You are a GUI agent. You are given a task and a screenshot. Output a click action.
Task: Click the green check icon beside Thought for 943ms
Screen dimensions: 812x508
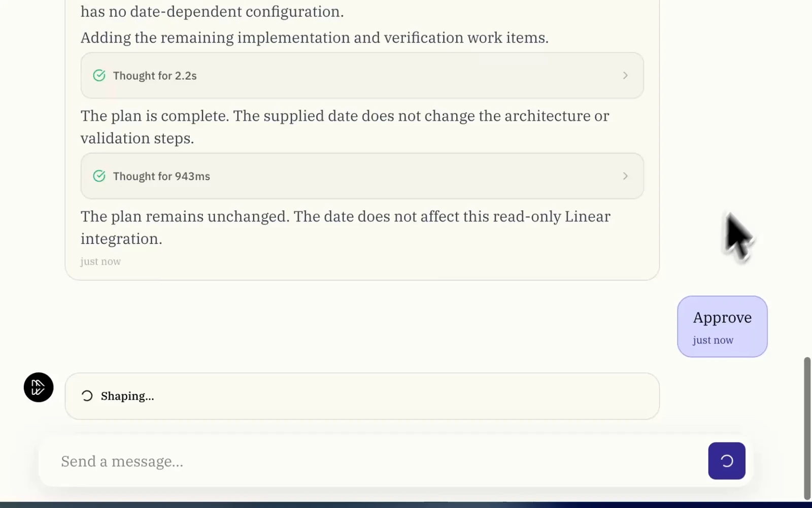(x=99, y=176)
